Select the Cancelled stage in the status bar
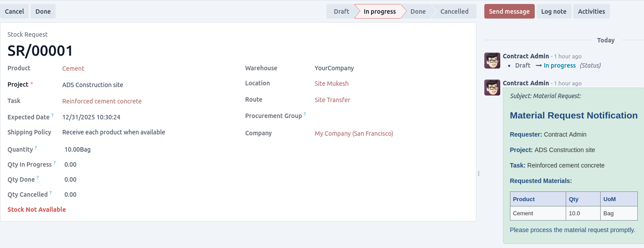Screen dimensions: 644x248 (454, 11)
